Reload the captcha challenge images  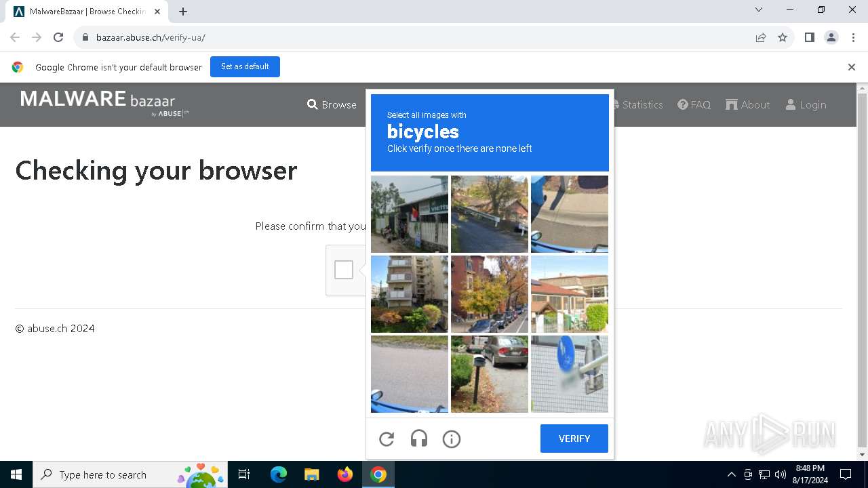(x=387, y=439)
